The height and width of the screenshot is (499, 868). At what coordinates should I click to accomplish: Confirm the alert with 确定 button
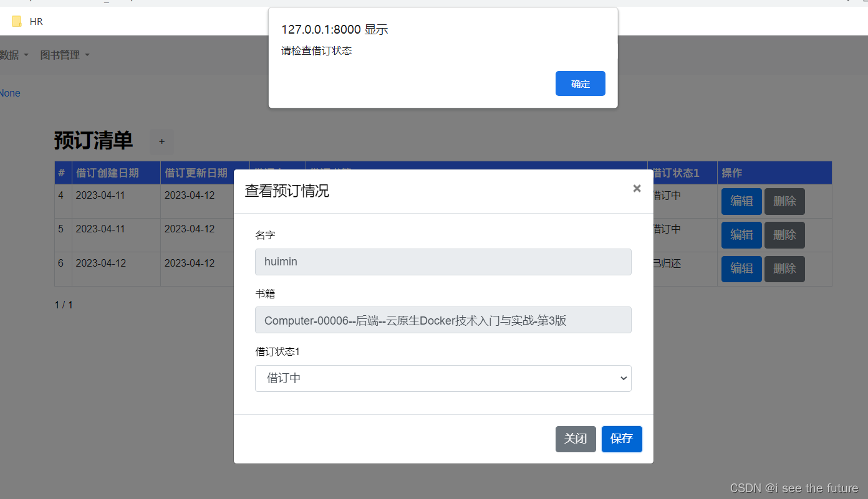580,83
